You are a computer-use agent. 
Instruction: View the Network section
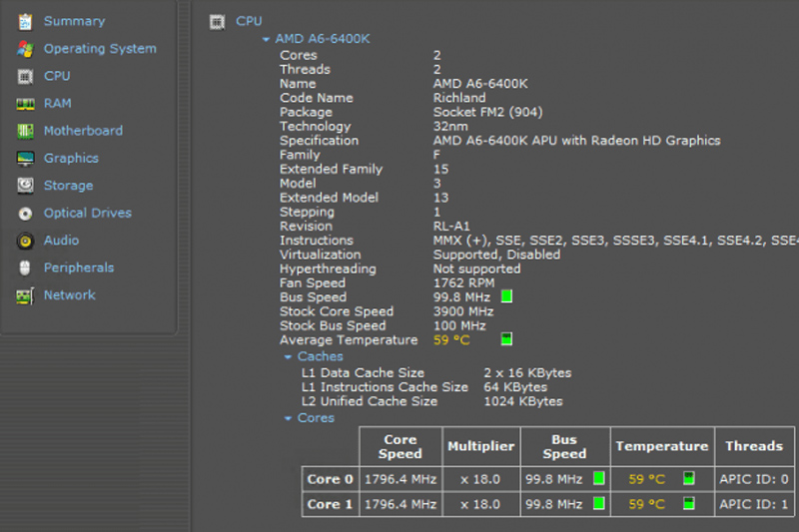click(69, 295)
